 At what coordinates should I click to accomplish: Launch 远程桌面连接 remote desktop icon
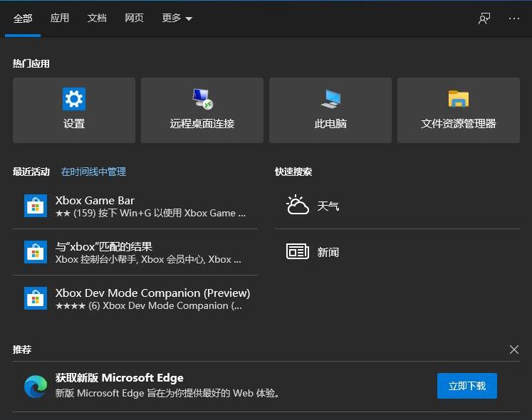point(202,99)
